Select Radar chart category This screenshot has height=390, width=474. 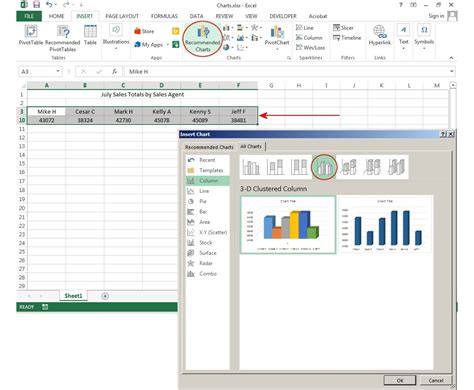(x=207, y=263)
